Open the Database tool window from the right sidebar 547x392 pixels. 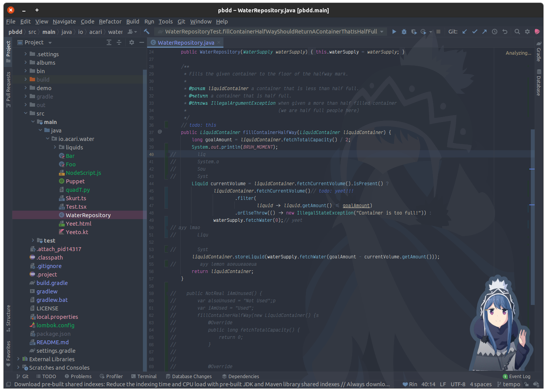[539, 82]
